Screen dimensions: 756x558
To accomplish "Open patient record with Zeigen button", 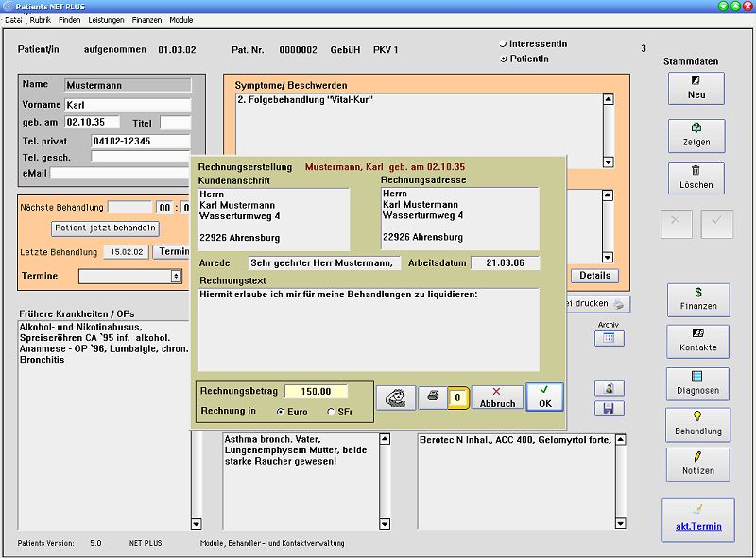I will tap(696, 135).
